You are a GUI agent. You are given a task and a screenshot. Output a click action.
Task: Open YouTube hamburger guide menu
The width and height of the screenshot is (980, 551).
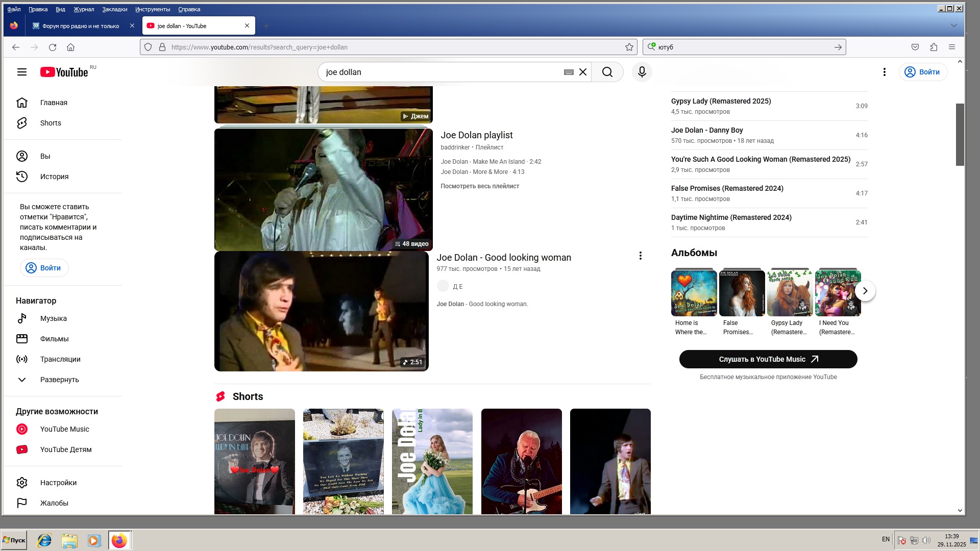(x=21, y=72)
